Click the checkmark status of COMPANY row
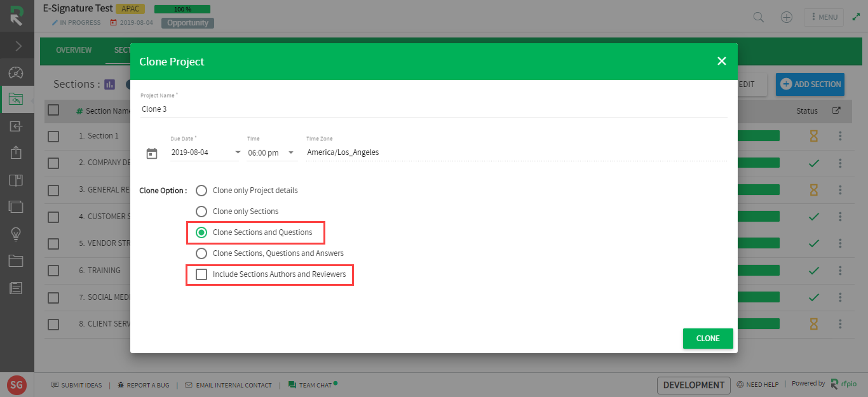868x397 pixels. point(813,163)
